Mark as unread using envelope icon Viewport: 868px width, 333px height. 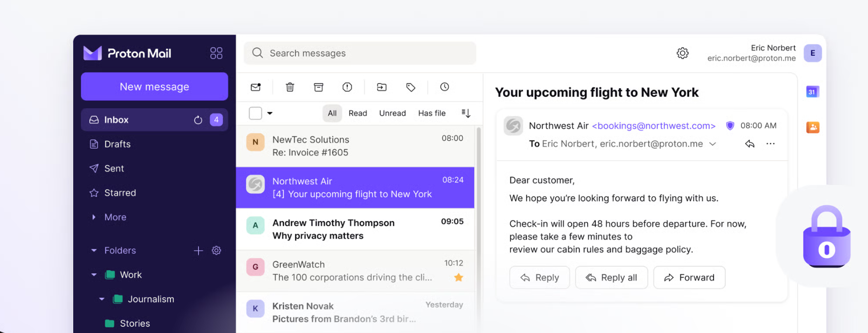255,87
